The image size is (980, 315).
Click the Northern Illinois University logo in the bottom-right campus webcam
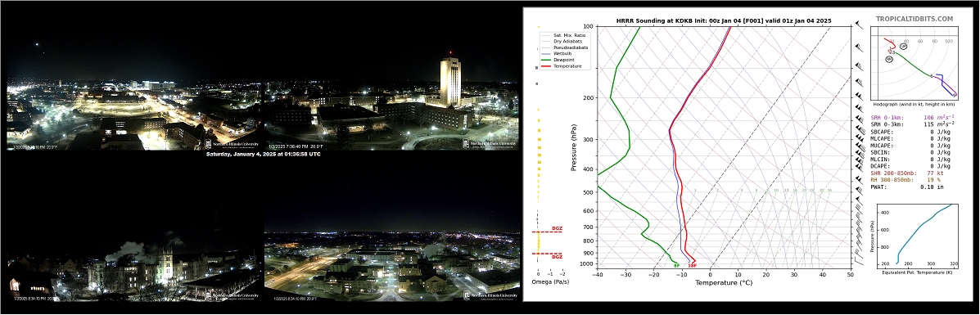[x=490, y=295]
